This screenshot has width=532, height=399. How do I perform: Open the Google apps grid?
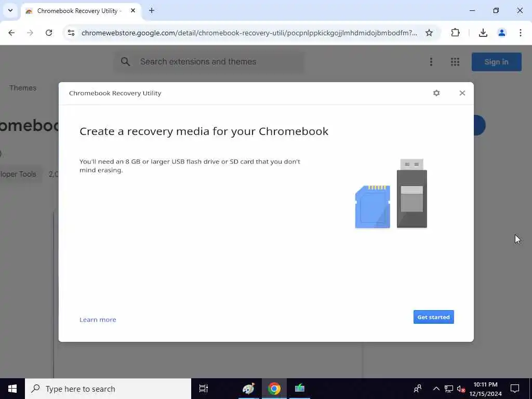(x=455, y=62)
